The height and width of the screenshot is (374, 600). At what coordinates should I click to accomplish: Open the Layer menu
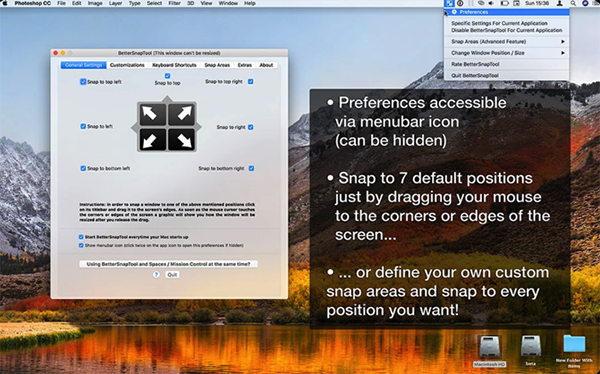pyautogui.click(x=115, y=3)
